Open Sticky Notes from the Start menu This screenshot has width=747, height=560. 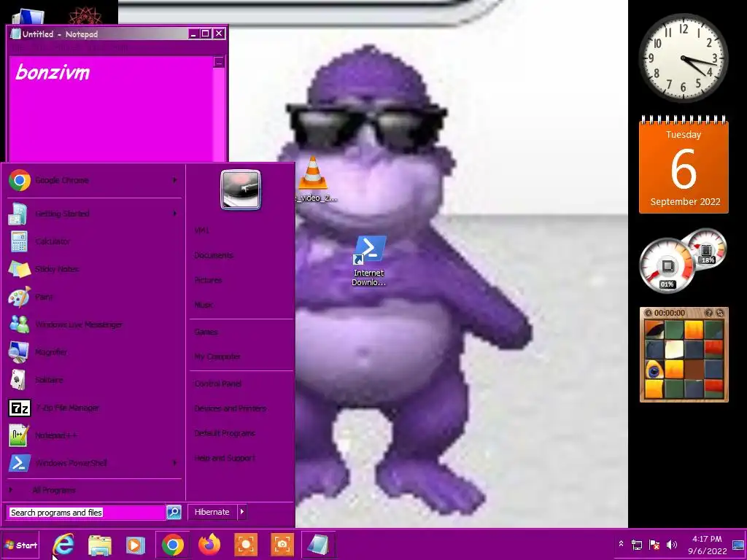coord(94,269)
